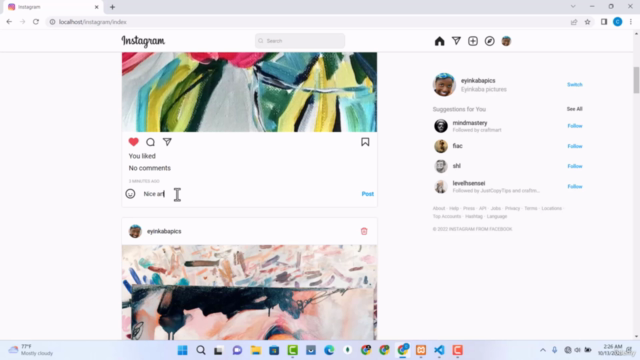The height and width of the screenshot is (360, 640).
Task: Unlike the post with red heart
Action: pyautogui.click(x=133, y=142)
